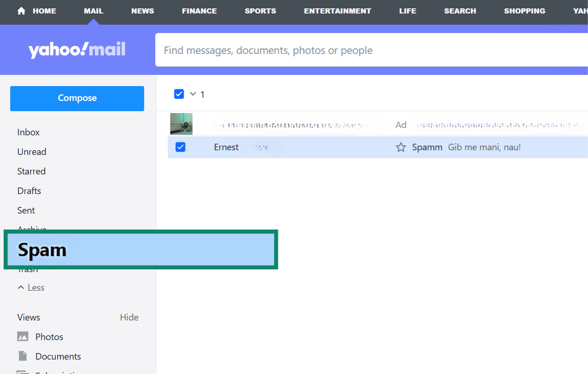Star Ernest's Spamm email
Viewport: 588px width, 374px height.
[400, 147]
